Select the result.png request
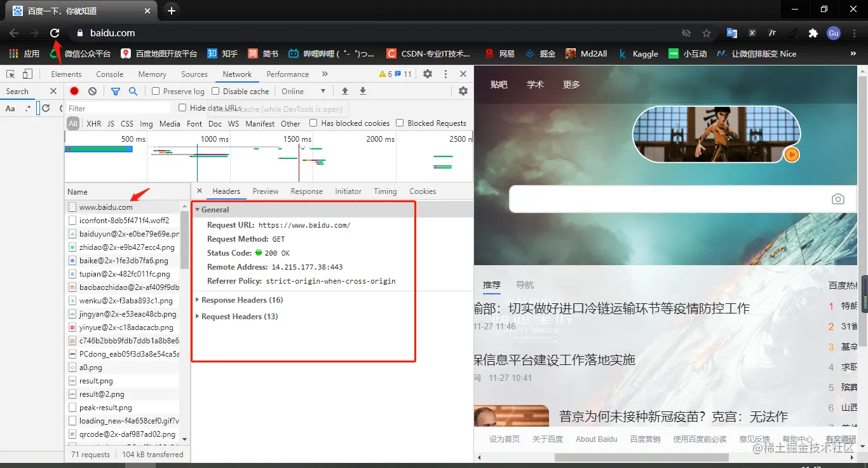 coord(122,381)
